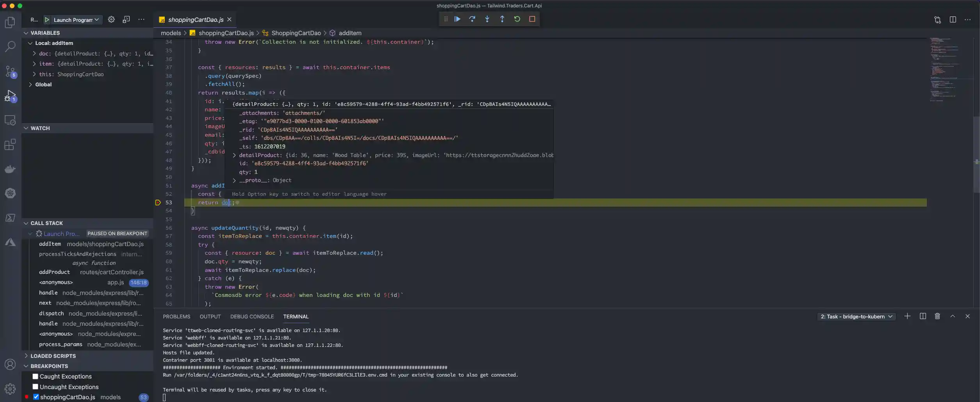Restart the debug session
The width and height of the screenshot is (980, 402).
click(517, 19)
